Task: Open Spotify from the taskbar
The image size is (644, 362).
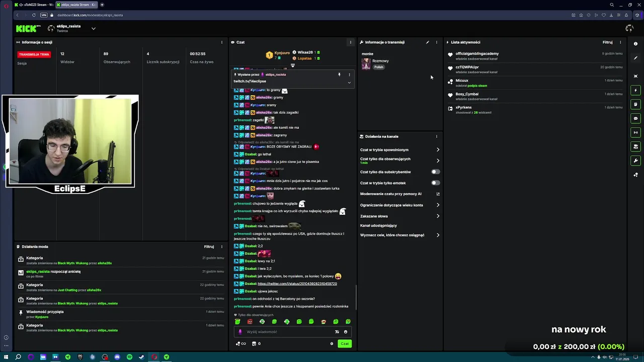Action: 129,357
